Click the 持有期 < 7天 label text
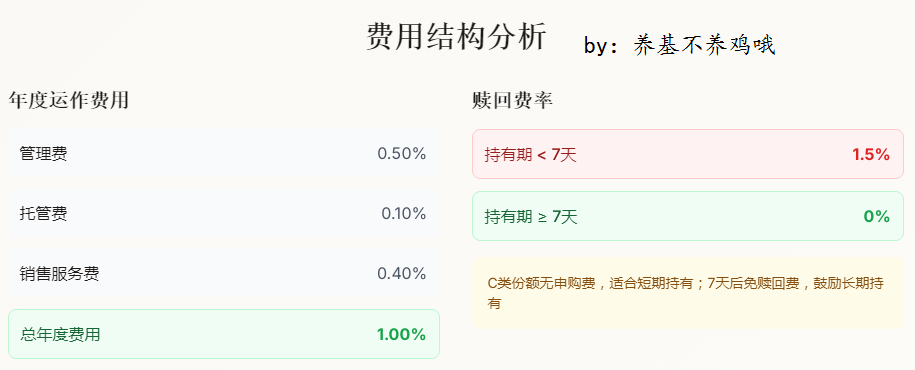The width and height of the screenshot is (915, 370). point(530,155)
